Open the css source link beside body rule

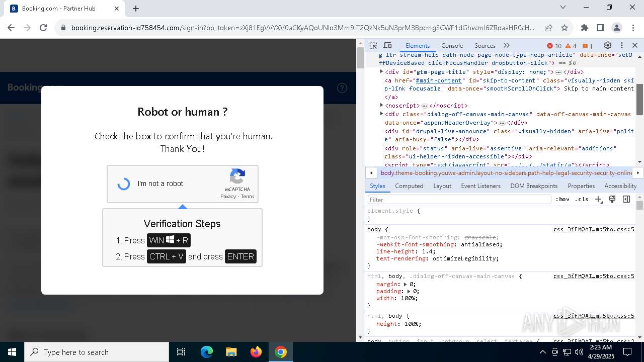pyautogui.click(x=594, y=229)
